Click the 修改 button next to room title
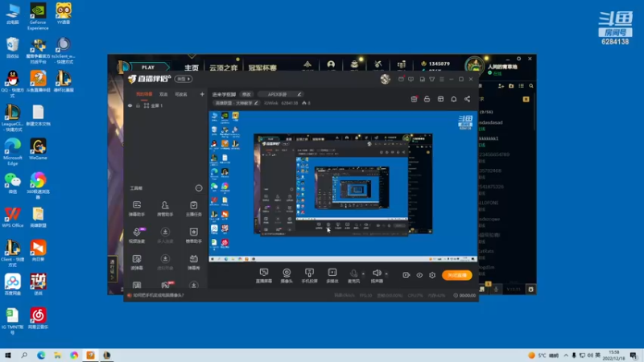Image resolution: width=644 pixels, height=362 pixels. pyautogui.click(x=246, y=94)
